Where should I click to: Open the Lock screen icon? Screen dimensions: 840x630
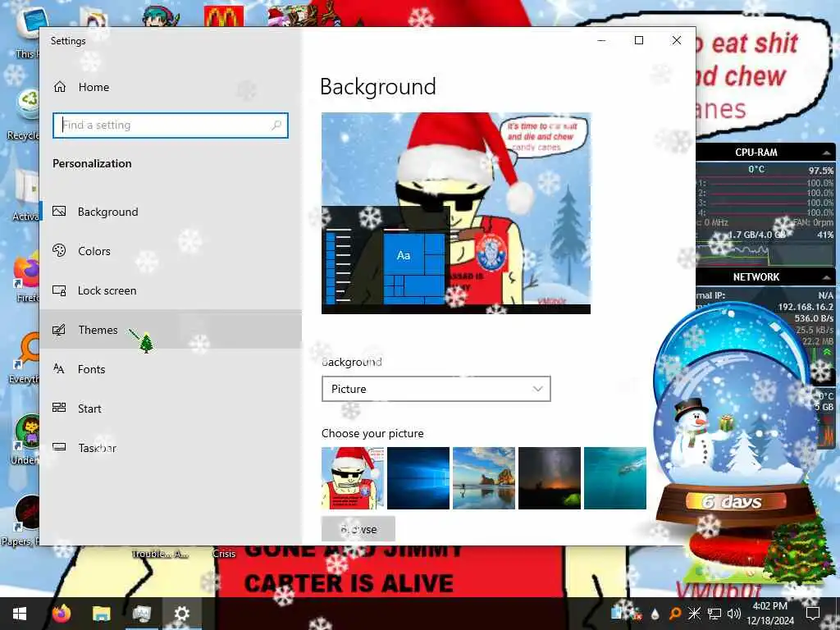coord(59,290)
